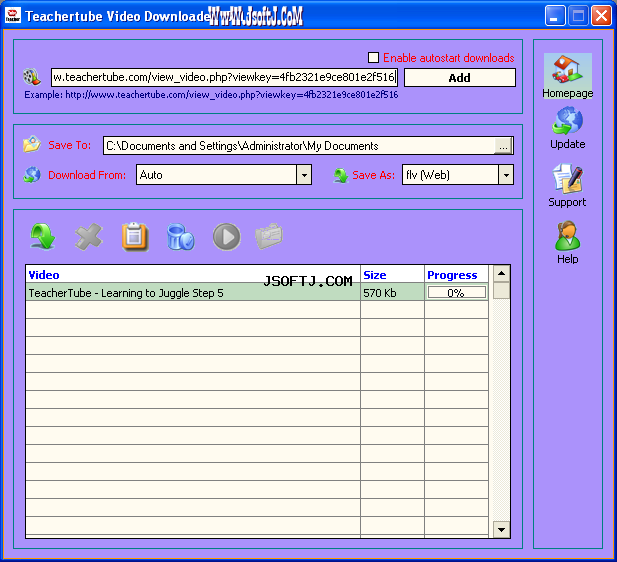
Task: Click the gray open folder toolbar icon
Action: click(269, 237)
